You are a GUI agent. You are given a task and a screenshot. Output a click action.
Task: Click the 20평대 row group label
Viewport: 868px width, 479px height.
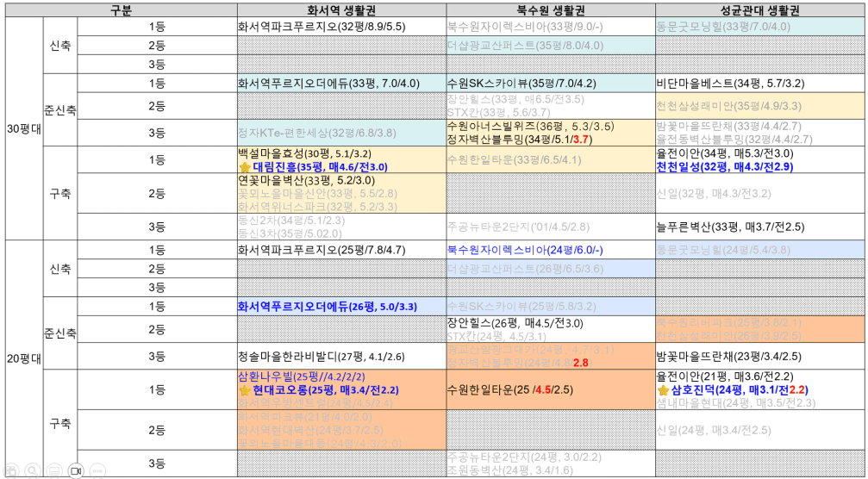pyautogui.click(x=24, y=359)
